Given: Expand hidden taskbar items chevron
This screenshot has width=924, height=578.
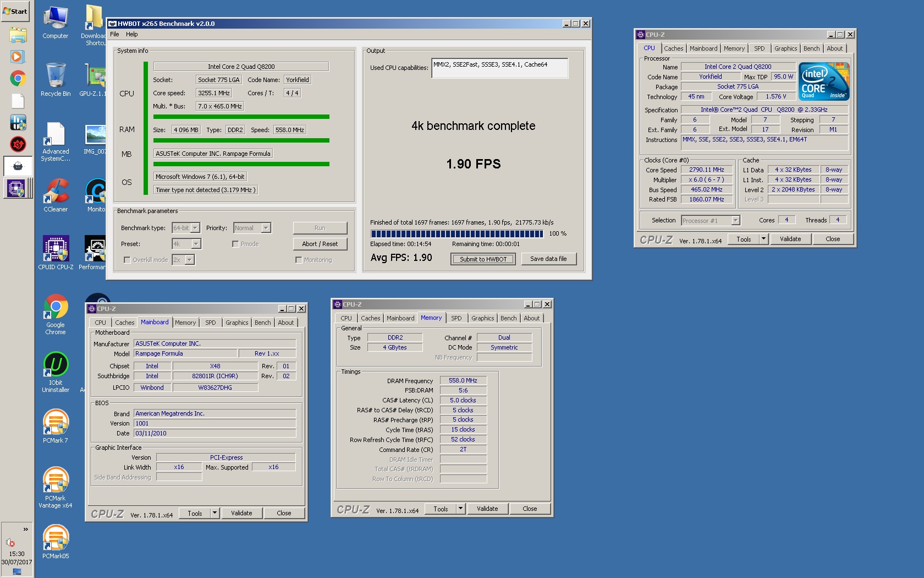Looking at the screenshot, I should tap(25, 530).
